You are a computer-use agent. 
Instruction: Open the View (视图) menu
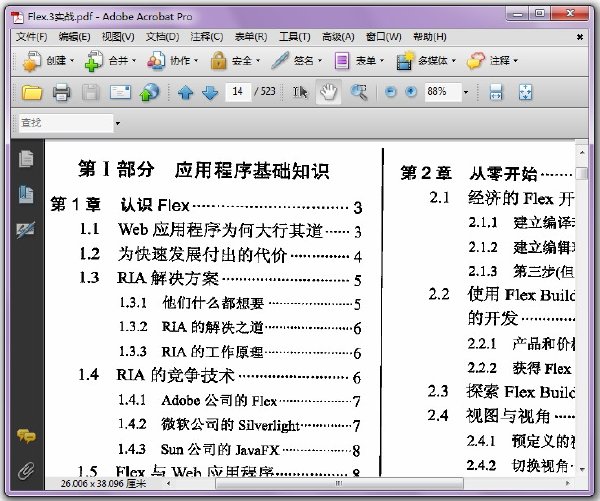pos(118,37)
